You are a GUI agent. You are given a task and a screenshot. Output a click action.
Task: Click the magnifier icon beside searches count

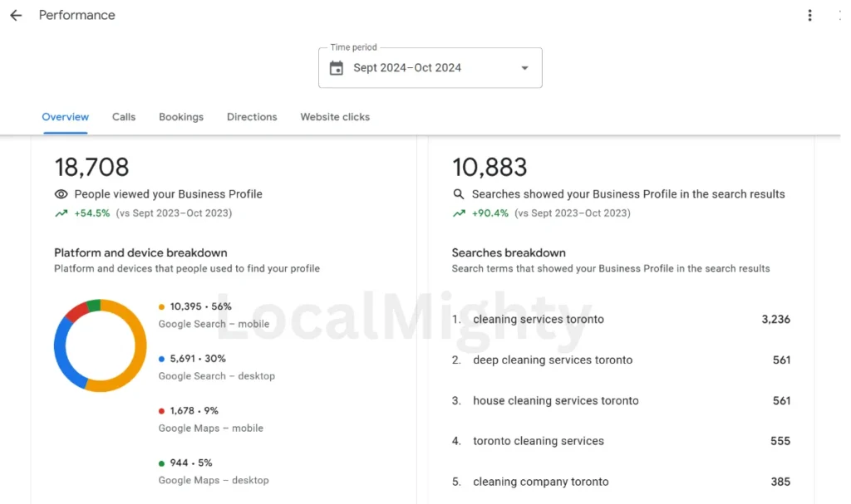pyautogui.click(x=459, y=194)
